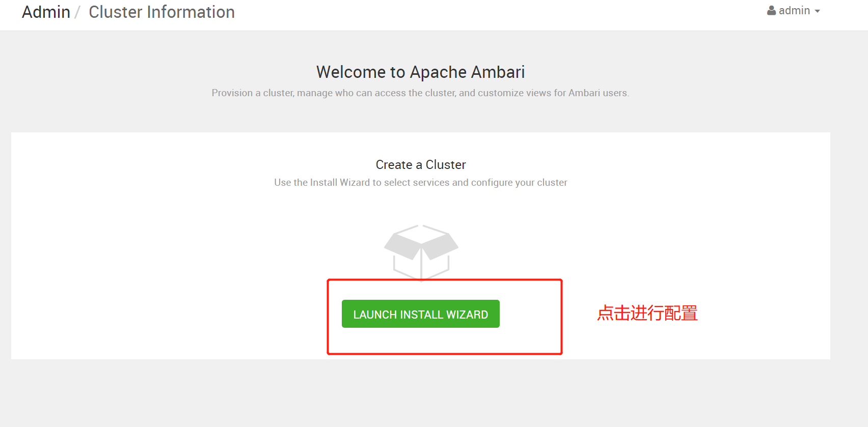Open the admin user dropdown caret
This screenshot has height=427, width=868.
click(x=817, y=11)
